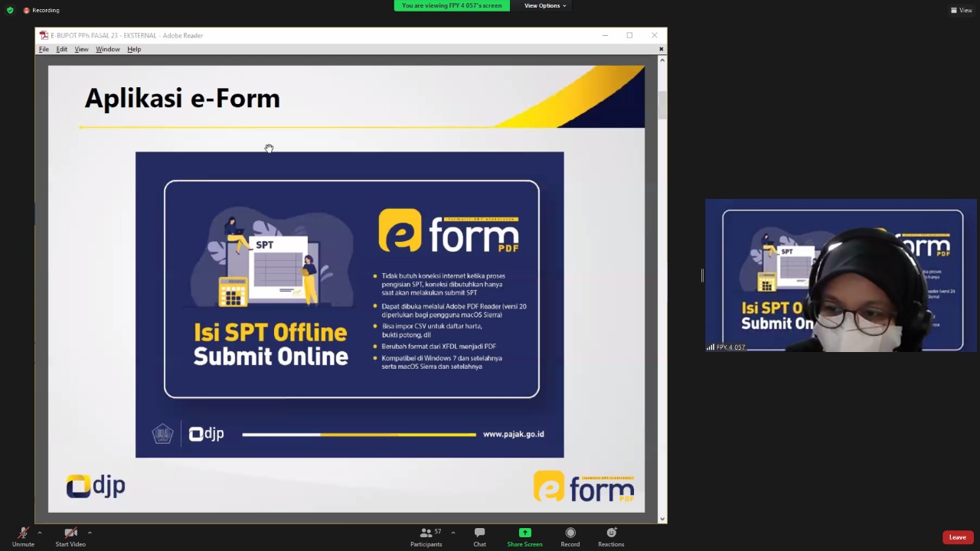
Task: Click the PDF vertical scrollbar thumb
Action: [x=662, y=104]
